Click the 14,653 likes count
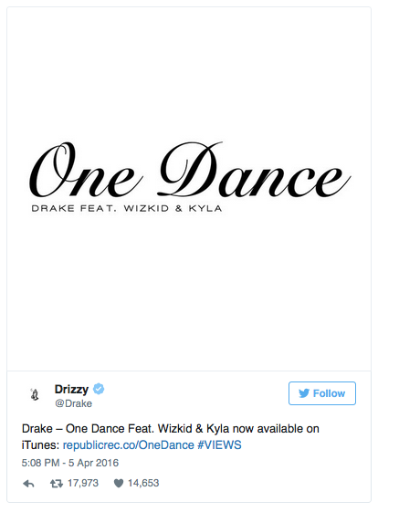420x512 pixels. pos(143,484)
